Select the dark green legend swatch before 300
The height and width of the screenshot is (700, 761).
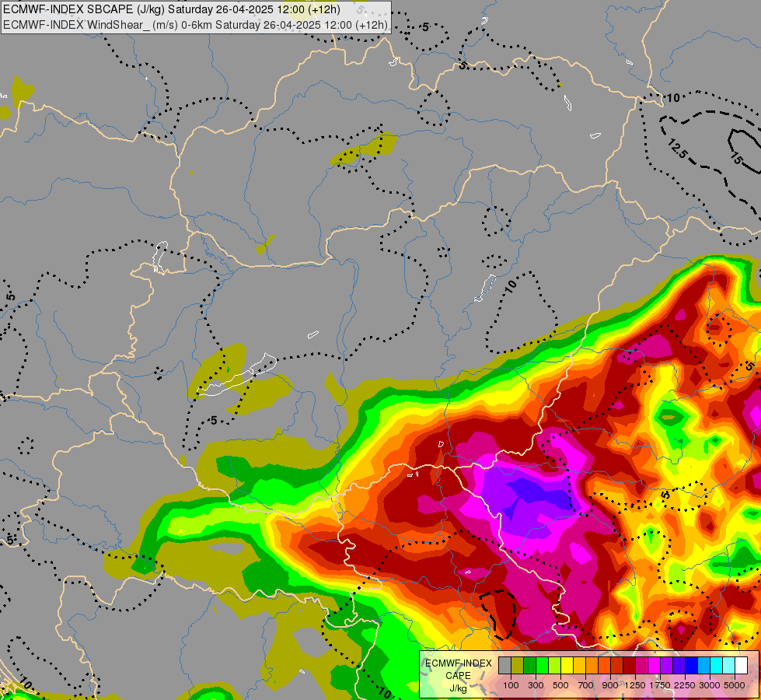coord(529,666)
